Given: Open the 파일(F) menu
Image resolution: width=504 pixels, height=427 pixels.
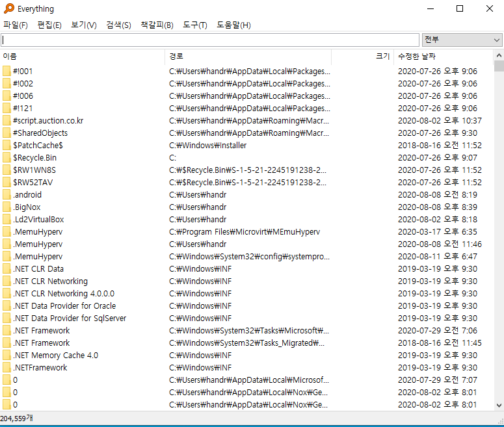Looking at the screenshot, I should [16, 25].
